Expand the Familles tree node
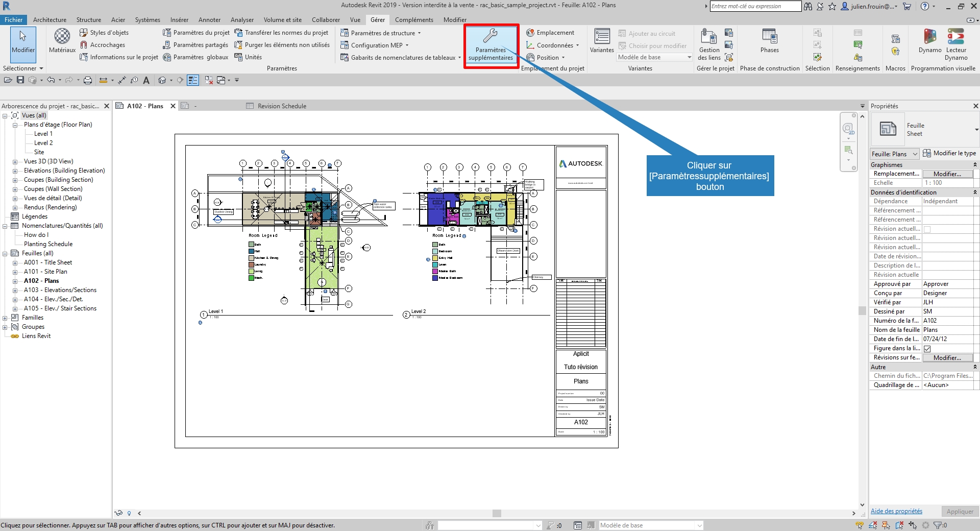Image resolution: width=980 pixels, height=531 pixels. (5, 318)
